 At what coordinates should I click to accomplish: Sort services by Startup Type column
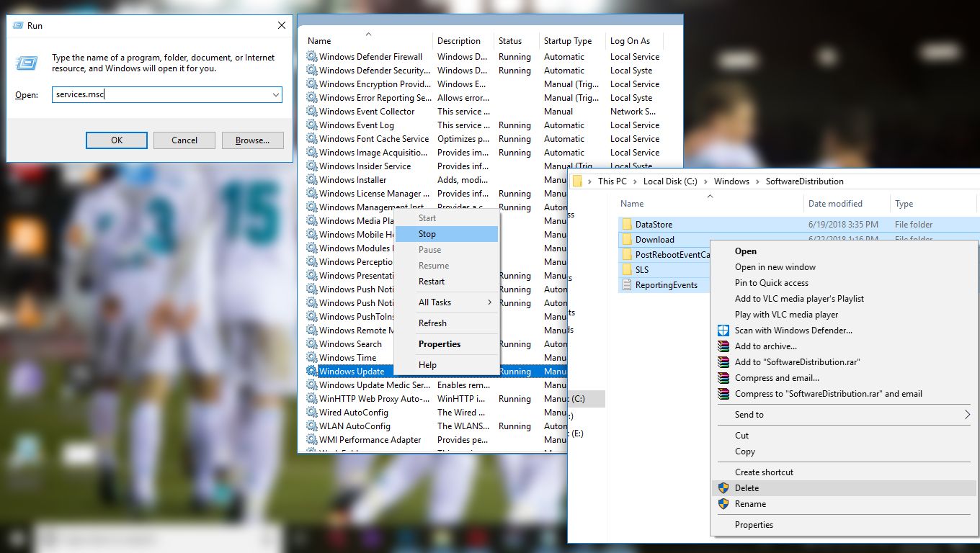pos(572,41)
